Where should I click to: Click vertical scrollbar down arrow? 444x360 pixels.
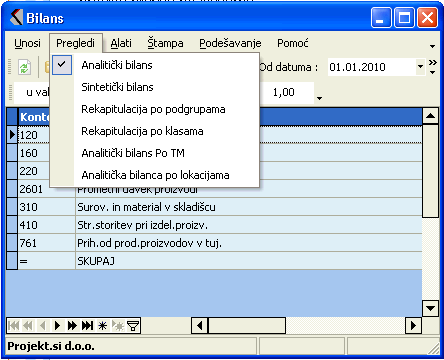coord(430,308)
